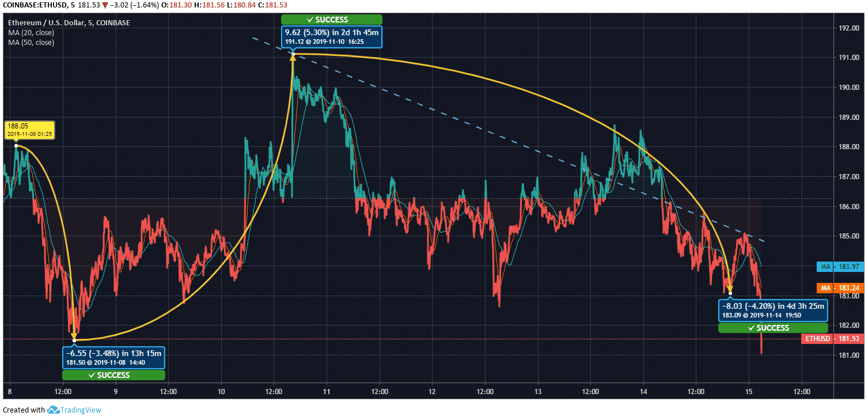Click the yellow arrow marker at 181.50 low

click(x=74, y=336)
